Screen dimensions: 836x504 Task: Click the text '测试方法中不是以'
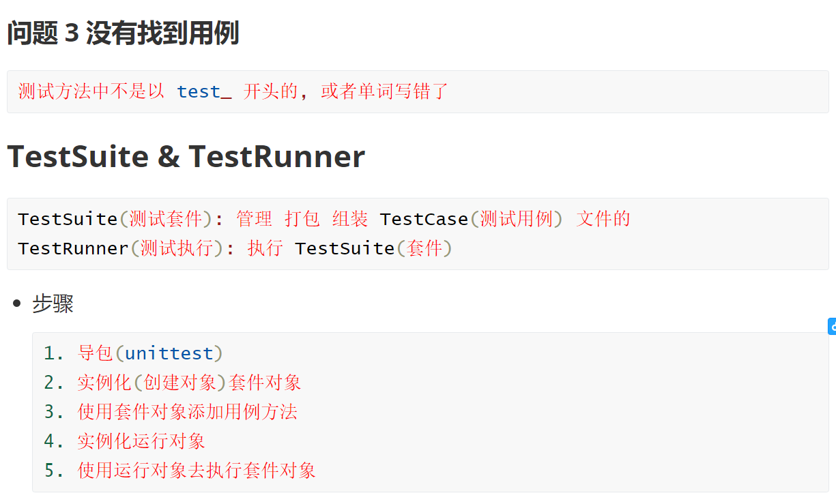tap(91, 91)
